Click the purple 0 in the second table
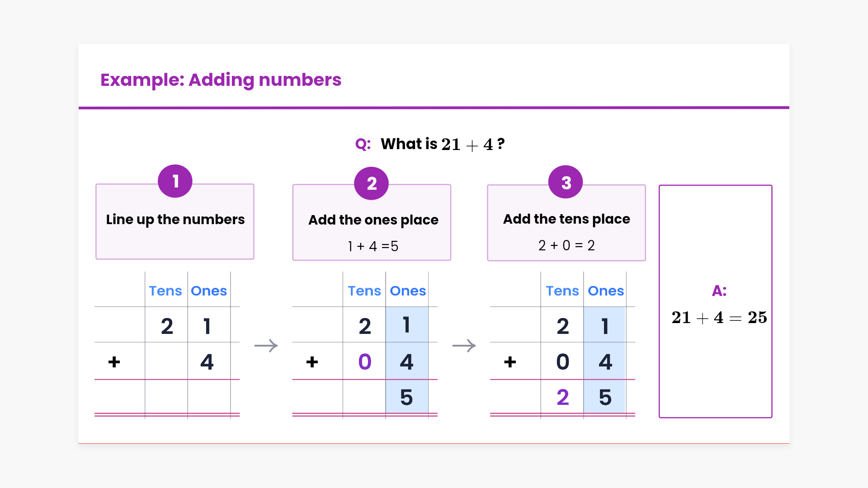Screen dimensions: 868x488 (365, 361)
